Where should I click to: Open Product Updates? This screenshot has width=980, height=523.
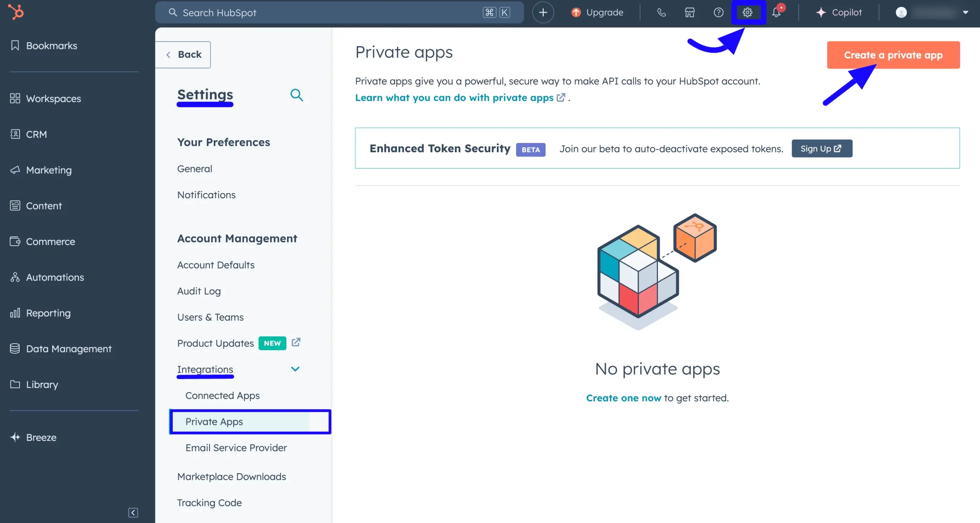pos(216,343)
